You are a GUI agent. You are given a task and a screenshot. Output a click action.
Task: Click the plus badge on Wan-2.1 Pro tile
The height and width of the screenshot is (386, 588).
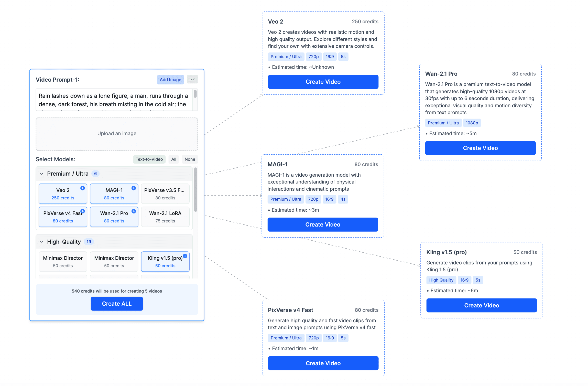point(134,211)
